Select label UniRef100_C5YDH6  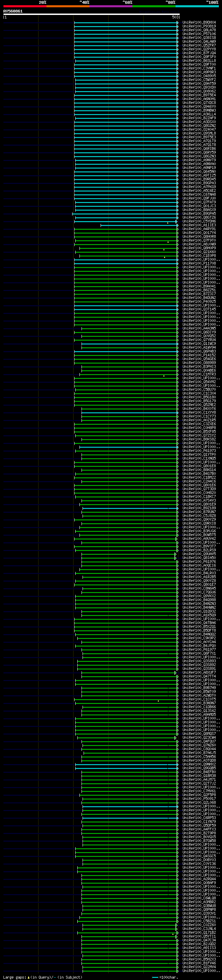click(x=199, y=221)
